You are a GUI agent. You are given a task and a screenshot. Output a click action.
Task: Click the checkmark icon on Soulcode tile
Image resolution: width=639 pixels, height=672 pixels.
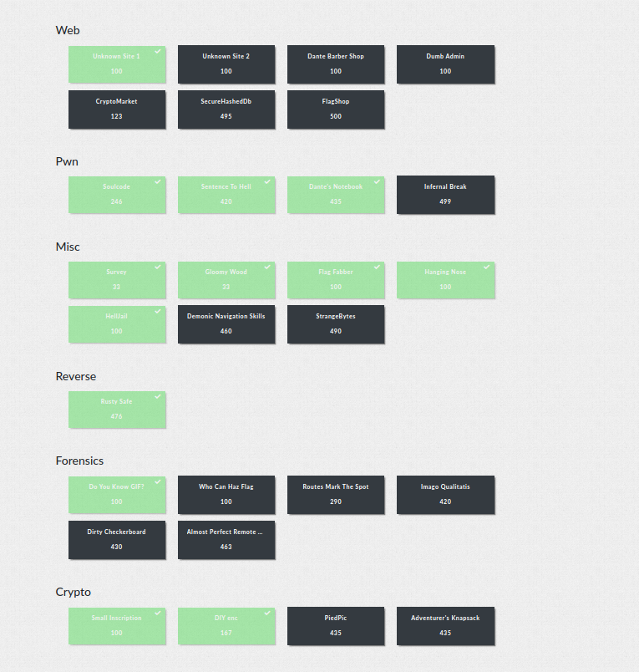tap(158, 182)
